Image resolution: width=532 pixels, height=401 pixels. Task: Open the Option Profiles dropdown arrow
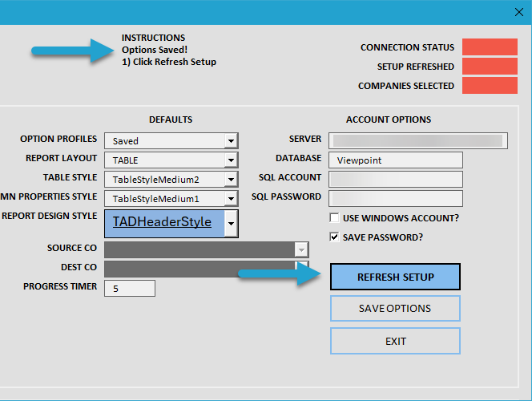coord(231,140)
